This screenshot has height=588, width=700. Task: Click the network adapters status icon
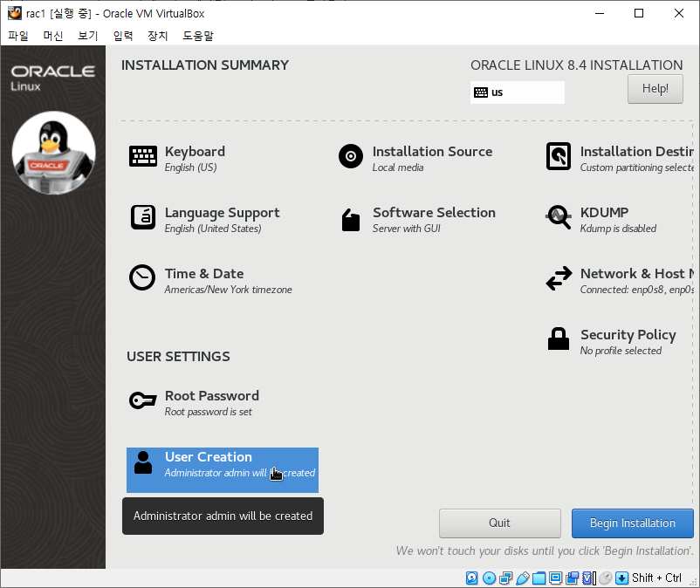[x=506, y=578]
